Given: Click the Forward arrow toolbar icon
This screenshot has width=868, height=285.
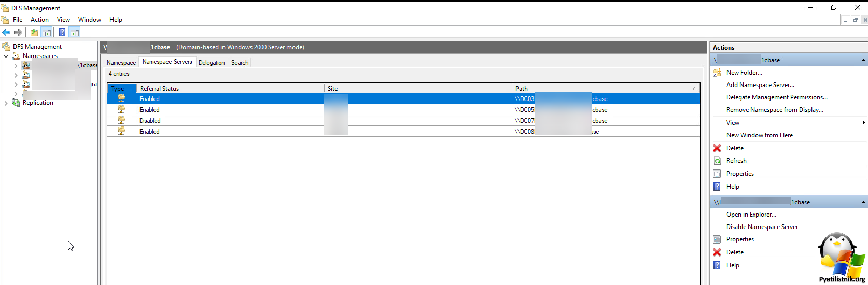Looking at the screenshot, I should coord(18,32).
